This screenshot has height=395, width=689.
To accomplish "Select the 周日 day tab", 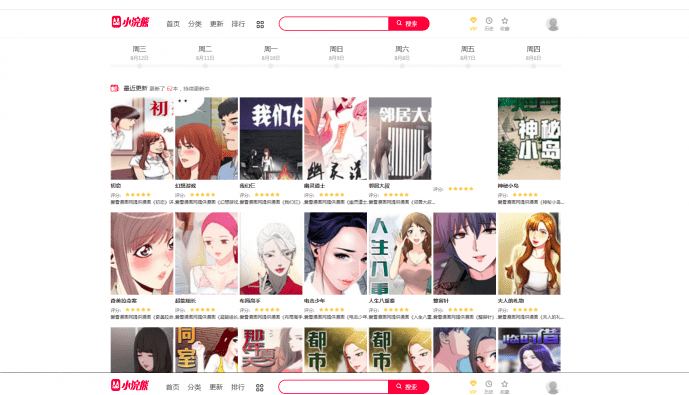I will 336,53.
